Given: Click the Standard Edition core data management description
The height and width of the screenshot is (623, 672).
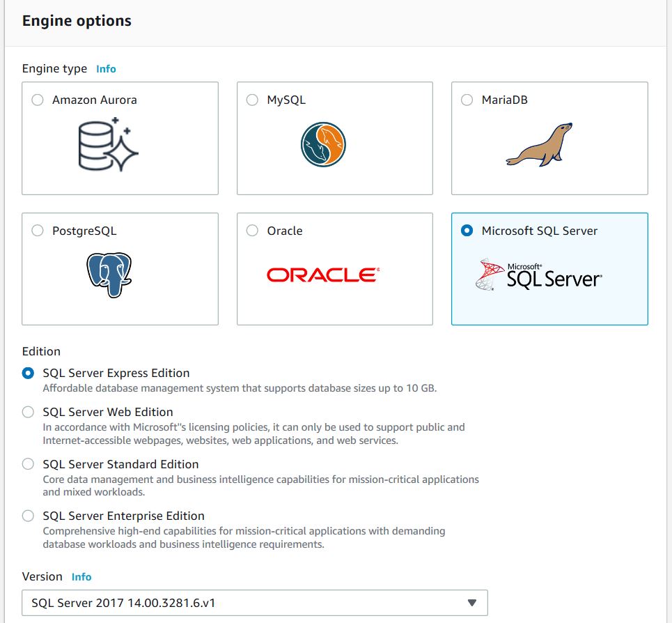Looking at the screenshot, I should click(260, 486).
